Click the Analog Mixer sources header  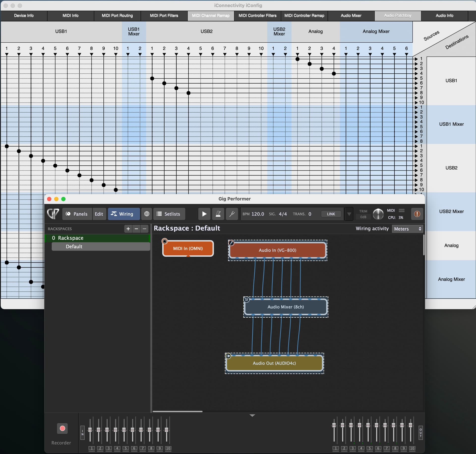coord(376,31)
